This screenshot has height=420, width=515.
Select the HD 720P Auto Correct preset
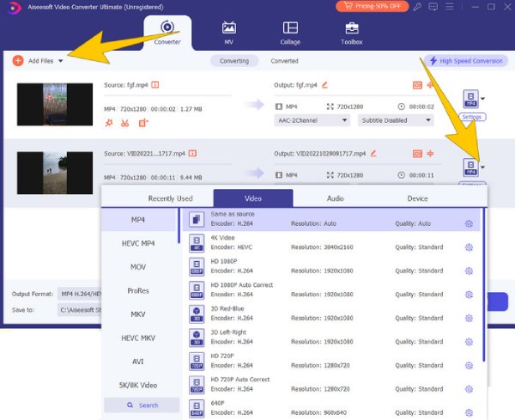click(331, 385)
